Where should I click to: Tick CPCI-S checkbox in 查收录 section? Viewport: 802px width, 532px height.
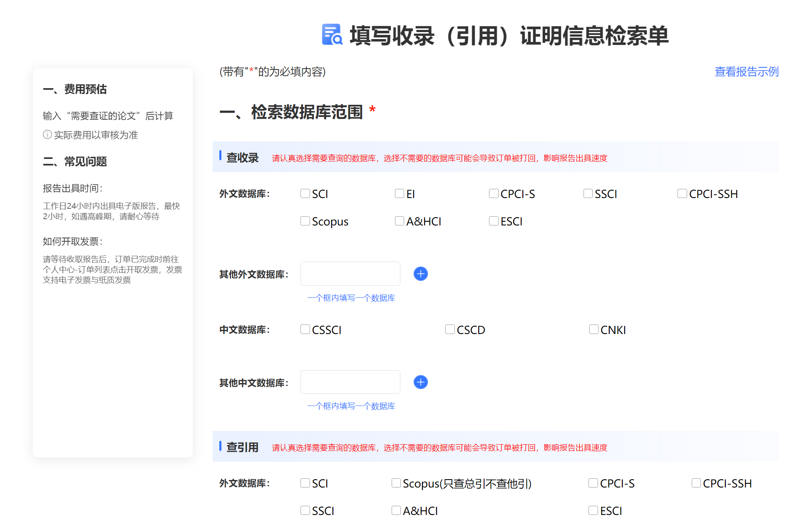click(x=494, y=193)
